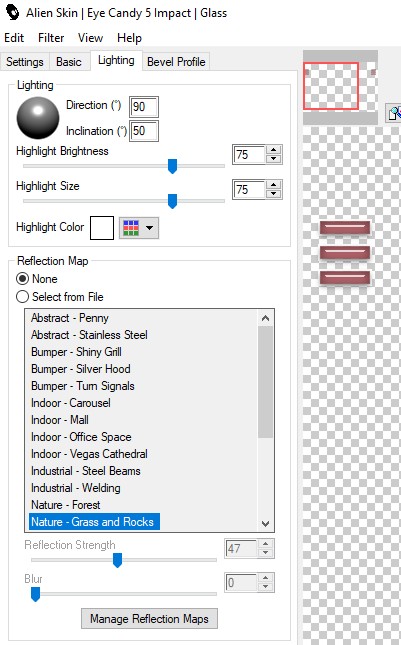Image resolution: width=401 pixels, height=645 pixels.
Task: Switch to the Bevel Profile tab
Action: pyautogui.click(x=176, y=62)
